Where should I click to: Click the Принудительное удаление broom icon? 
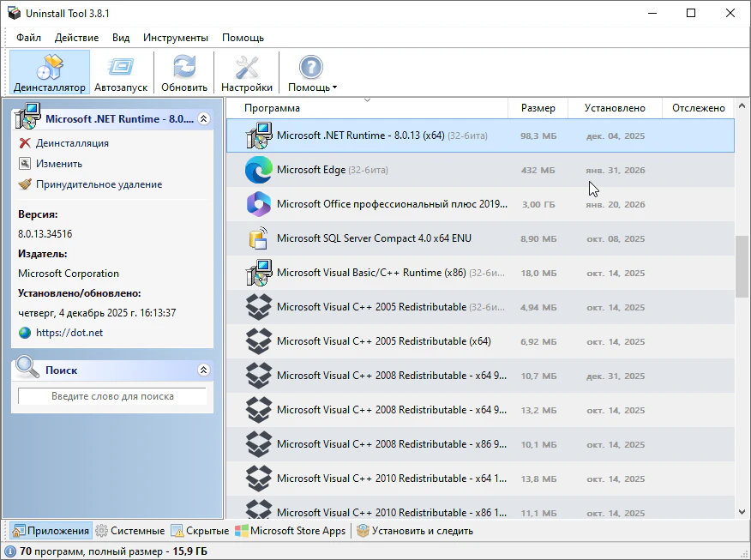pos(25,184)
